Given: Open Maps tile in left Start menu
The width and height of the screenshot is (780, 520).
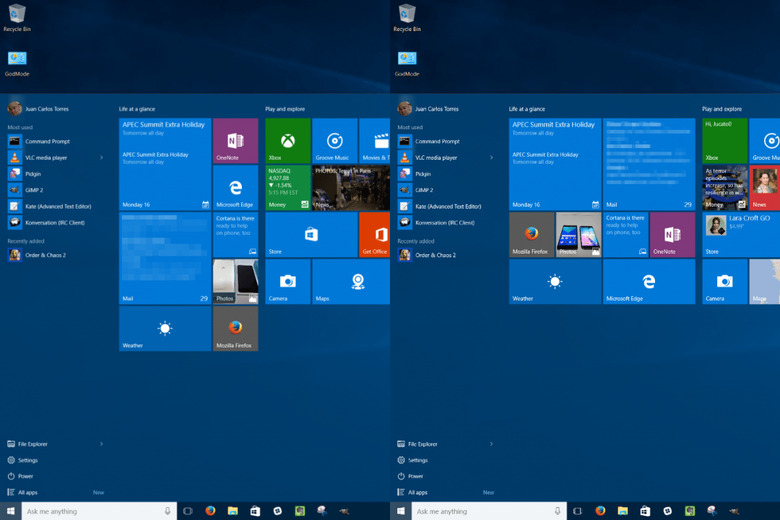Looking at the screenshot, I should click(x=351, y=282).
